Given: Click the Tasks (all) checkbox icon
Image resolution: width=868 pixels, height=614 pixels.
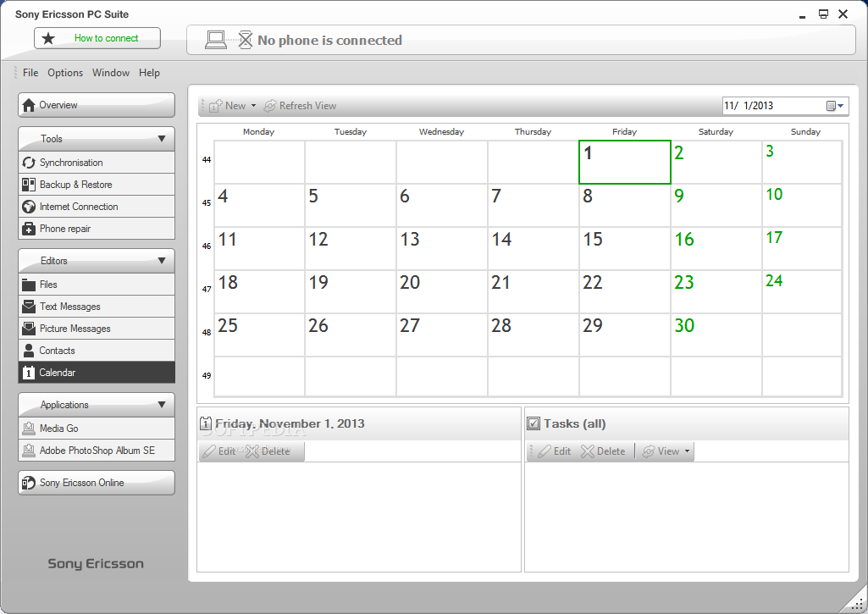Looking at the screenshot, I should point(534,423).
